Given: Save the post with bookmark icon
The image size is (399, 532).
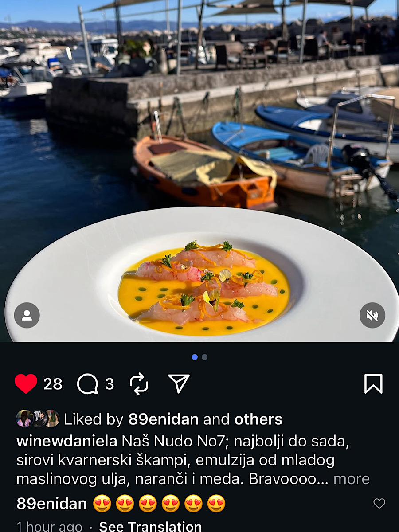Looking at the screenshot, I should (x=373, y=384).
